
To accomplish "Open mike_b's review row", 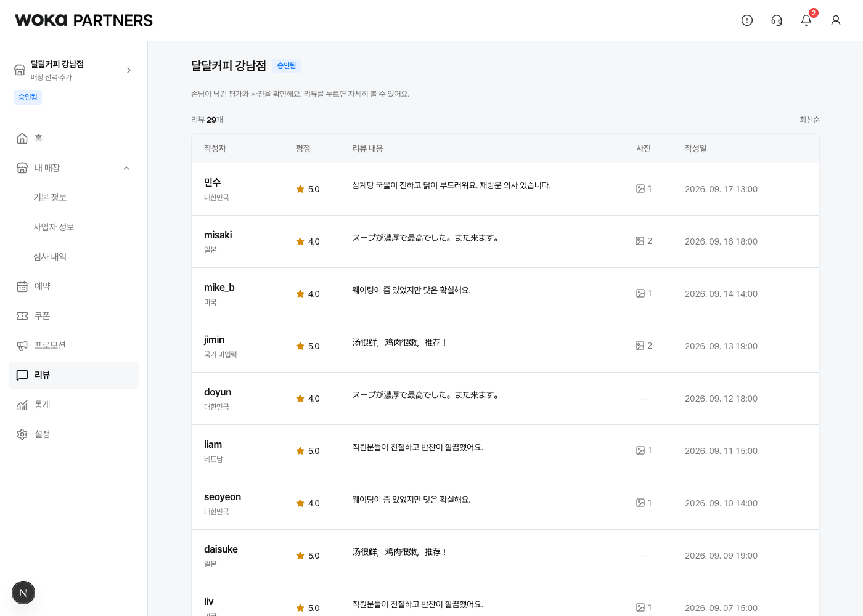I will (505, 294).
